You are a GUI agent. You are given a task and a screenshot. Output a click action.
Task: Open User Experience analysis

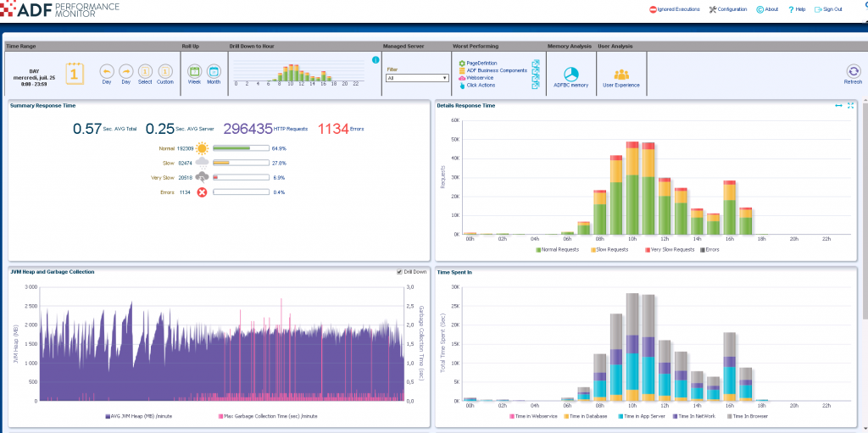[621, 74]
